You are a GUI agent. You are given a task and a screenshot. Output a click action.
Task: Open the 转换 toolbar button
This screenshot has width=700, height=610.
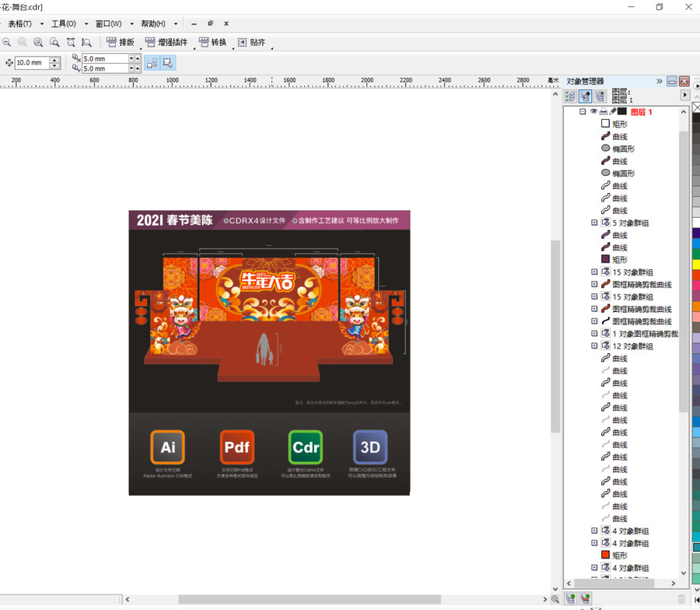click(x=213, y=43)
